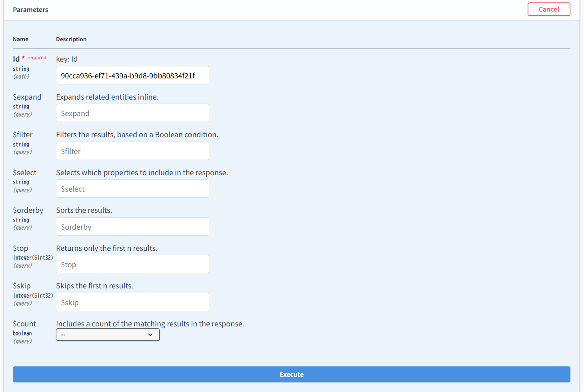
Task: Click the '$count' parameter name
Action: click(24, 324)
